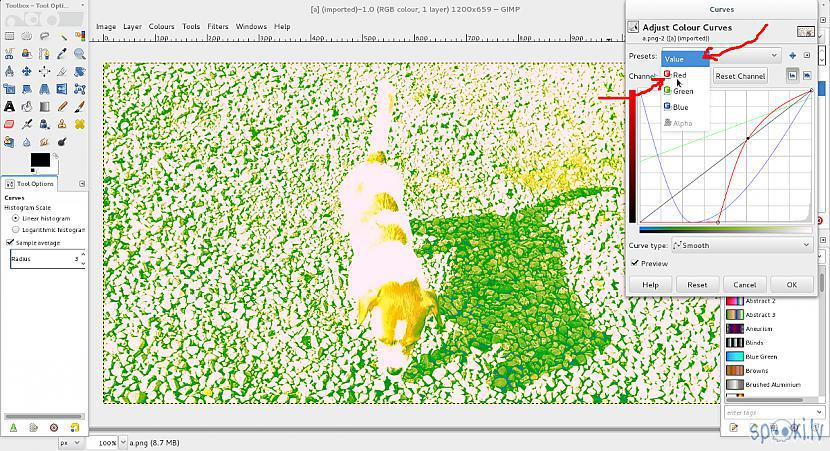Select the Paintbrush tool
The width and height of the screenshot is (830, 451).
pyautogui.click(x=80, y=106)
